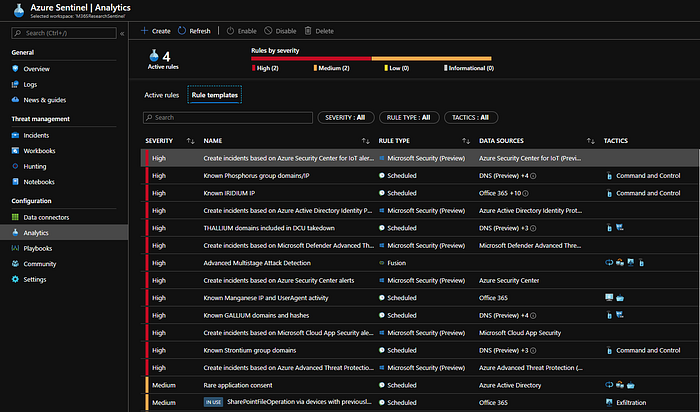Viewport: 700px width, 412px height.
Task: Click IN USE badge on SharePointFileOperation row
Action: pos(213,402)
